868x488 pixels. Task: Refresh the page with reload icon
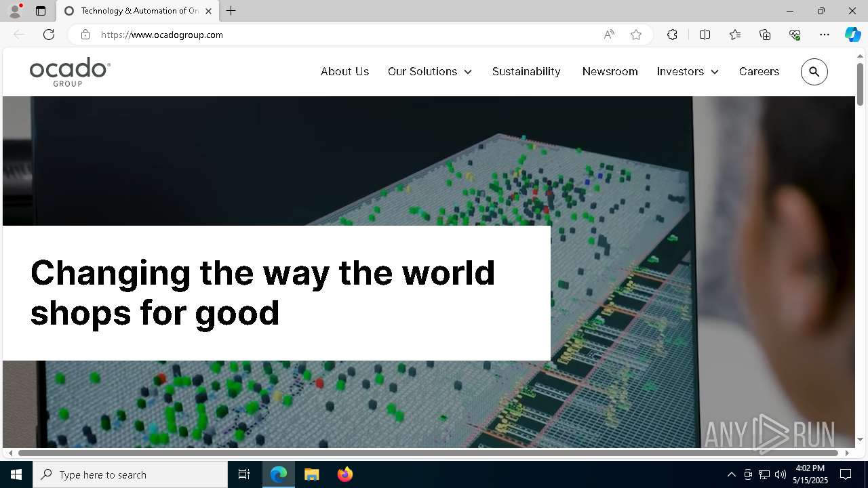[x=49, y=35]
